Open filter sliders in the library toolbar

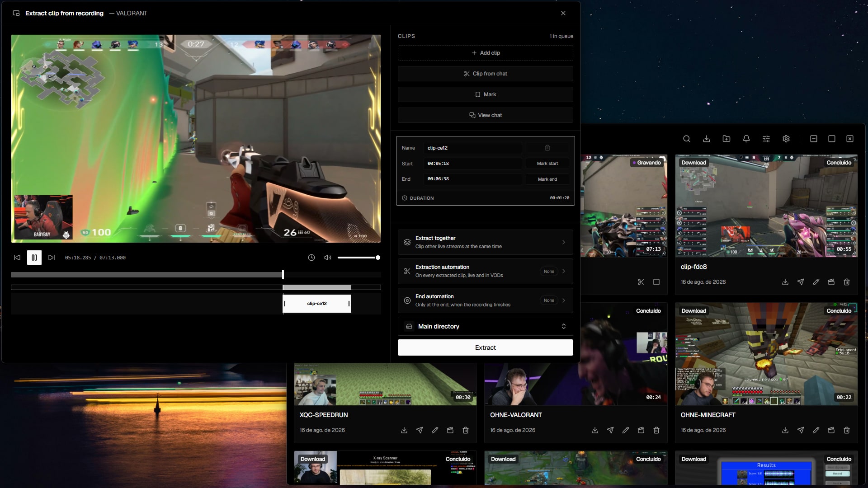click(766, 139)
